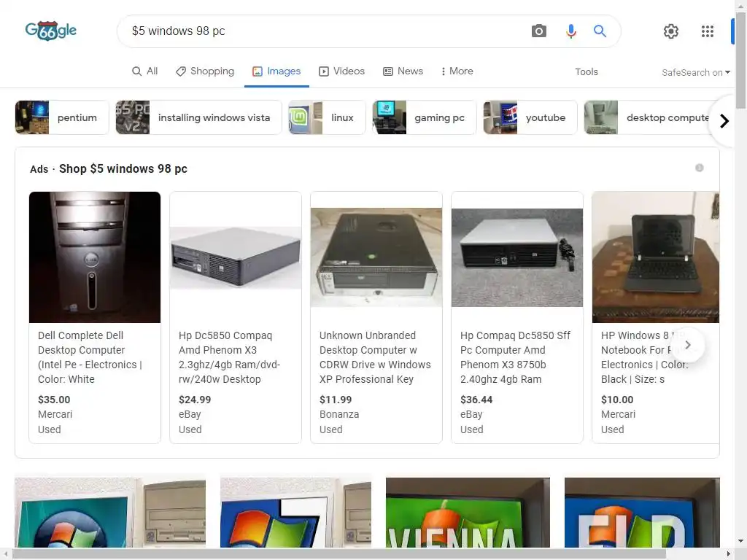Open SafeSearch on dropdown
This screenshot has height=560, width=747.
coord(695,72)
